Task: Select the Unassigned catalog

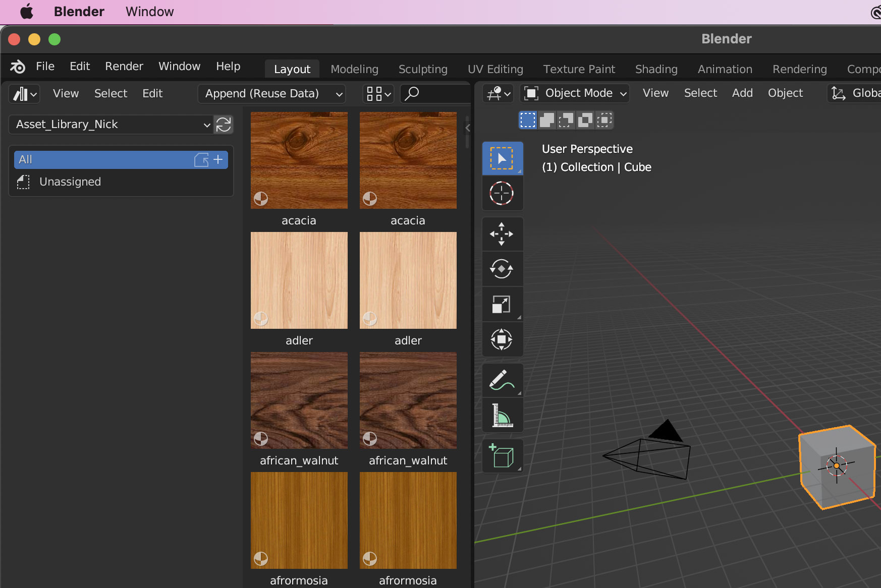Action: pyautogui.click(x=70, y=182)
